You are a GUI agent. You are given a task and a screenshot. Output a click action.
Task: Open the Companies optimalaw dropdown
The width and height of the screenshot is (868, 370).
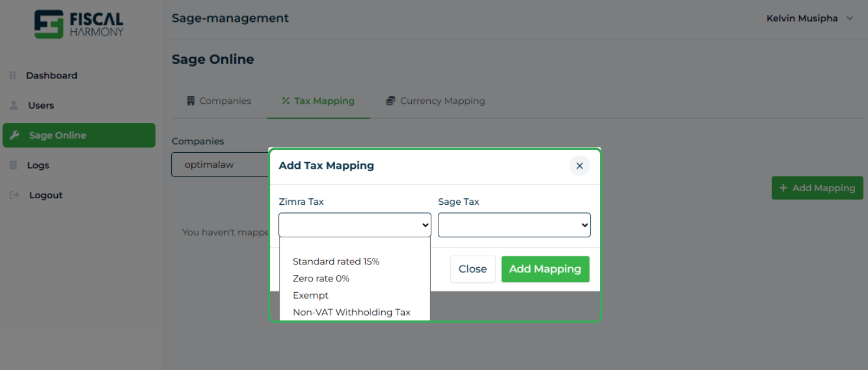coord(220,165)
